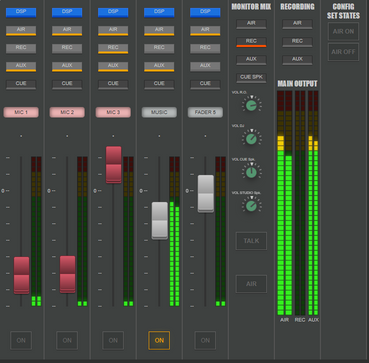Click the VOL CUE Spk. knob
Screen dimensions: 369x363
[x=251, y=172]
